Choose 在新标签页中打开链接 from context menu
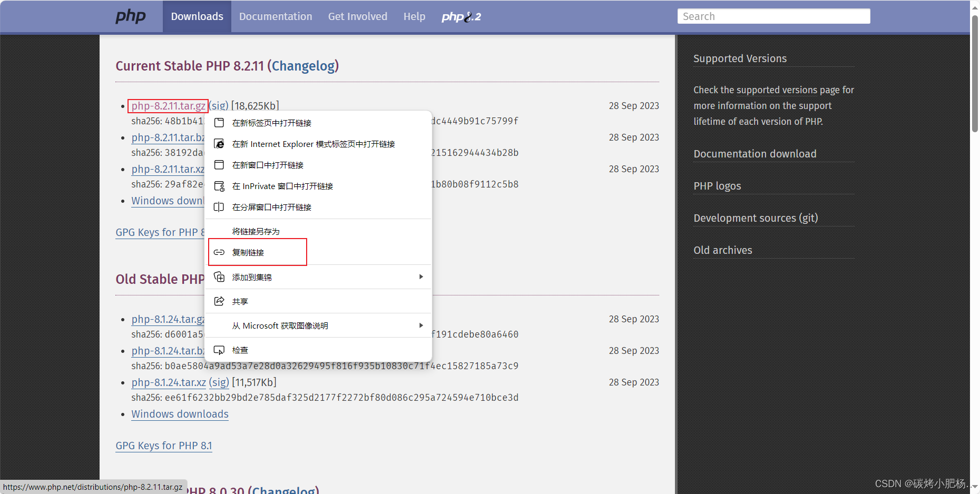Viewport: 980px width, 494px height. [318, 123]
